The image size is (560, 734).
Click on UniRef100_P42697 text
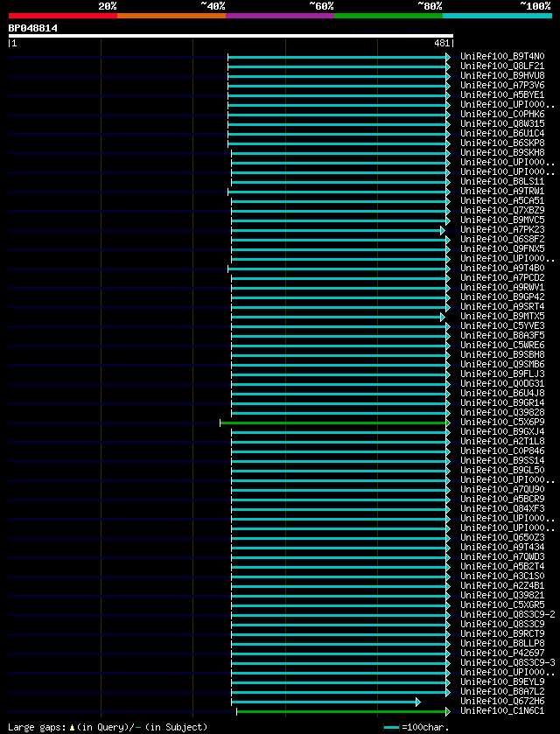[502, 654]
